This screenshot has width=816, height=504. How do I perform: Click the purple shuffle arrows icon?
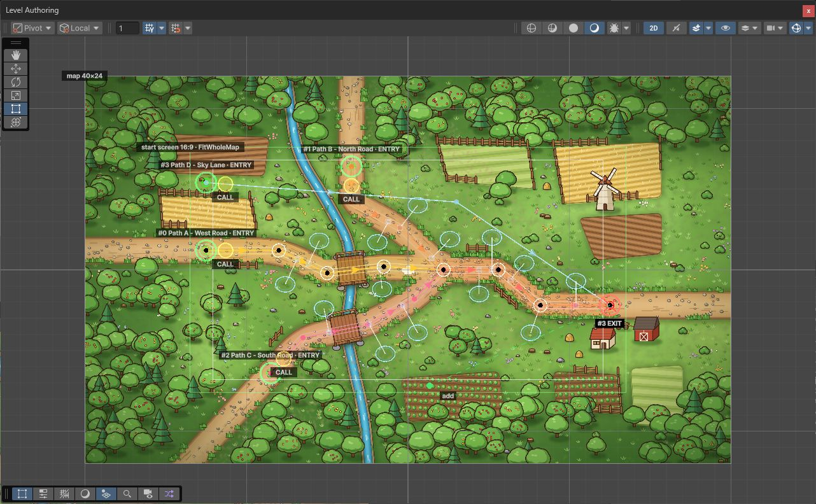169,494
